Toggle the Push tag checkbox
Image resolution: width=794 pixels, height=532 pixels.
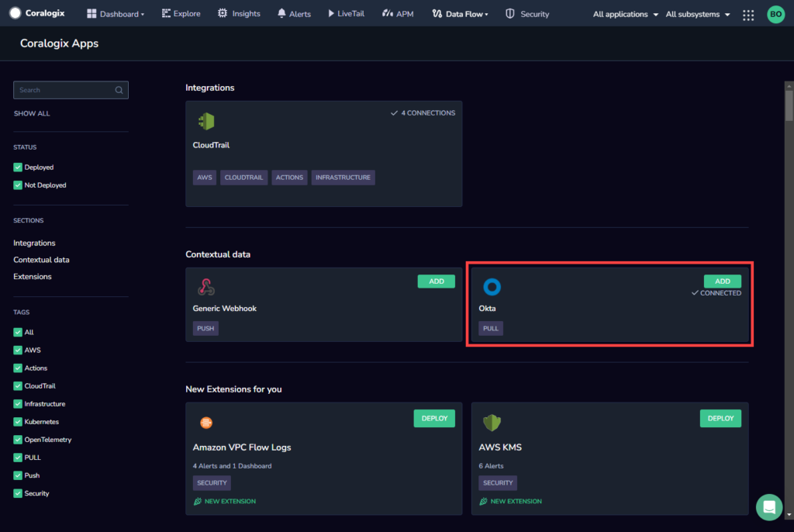tap(18, 475)
